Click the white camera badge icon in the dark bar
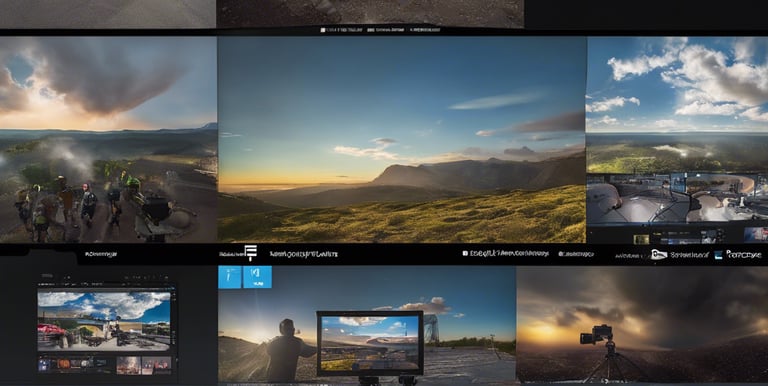The width and height of the screenshot is (768, 386). point(659,254)
